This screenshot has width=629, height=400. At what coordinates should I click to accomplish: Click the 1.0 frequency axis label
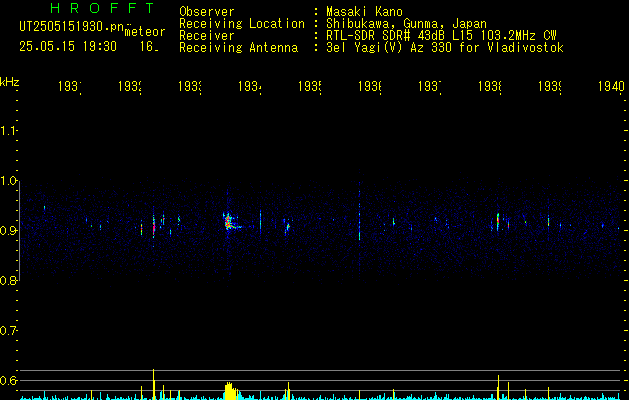[x=8, y=181]
